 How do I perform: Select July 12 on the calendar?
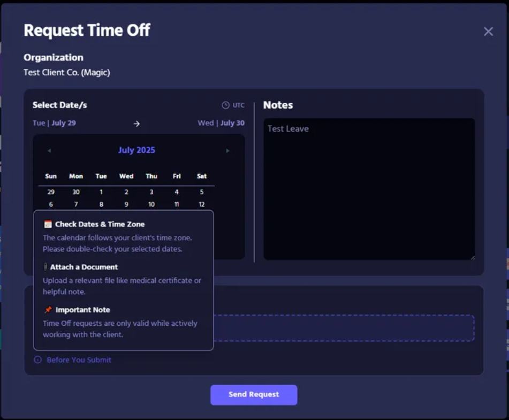click(x=202, y=204)
